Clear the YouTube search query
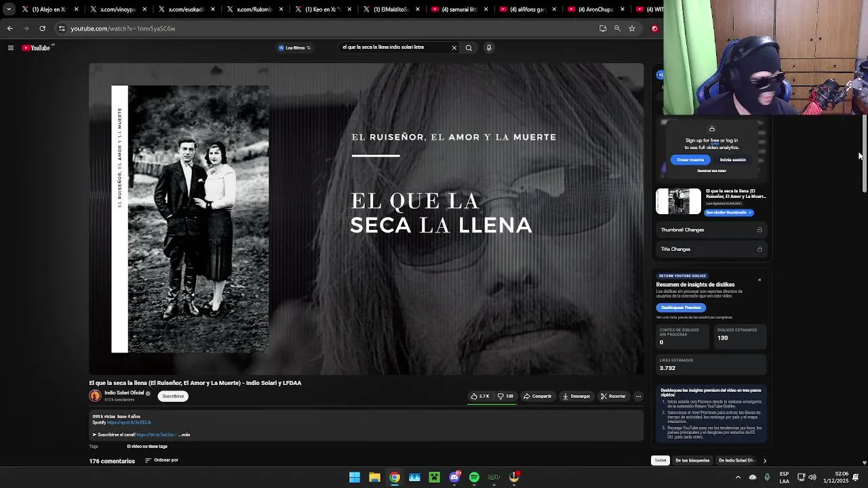 tap(454, 47)
